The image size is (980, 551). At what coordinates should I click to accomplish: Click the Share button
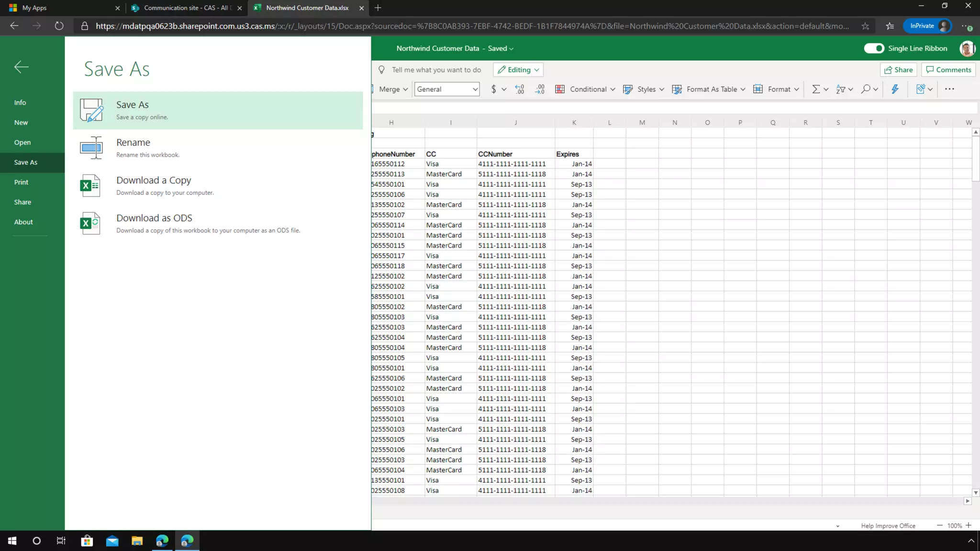pyautogui.click(x=898, y=70)
